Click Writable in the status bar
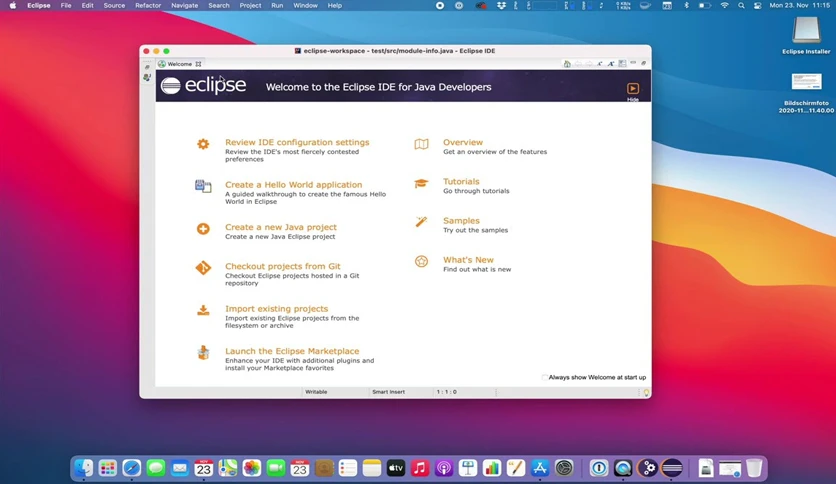The image size is (836, 484). tap(316, 392)
